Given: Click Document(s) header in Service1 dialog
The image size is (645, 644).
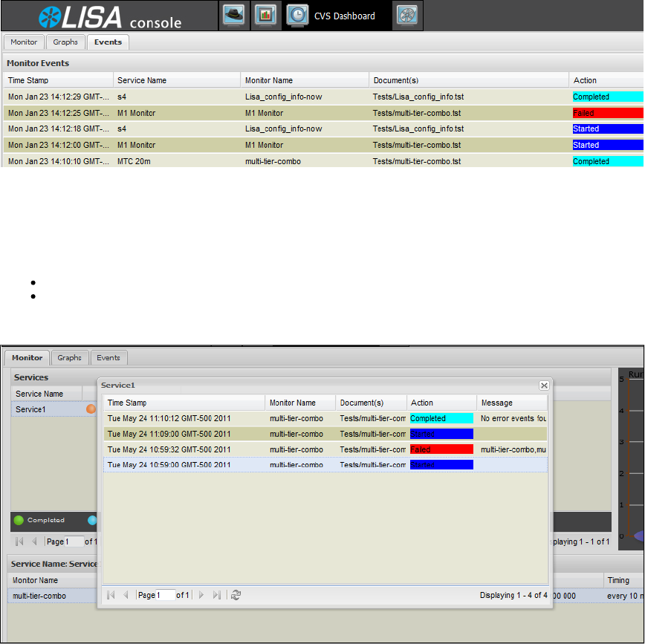Looking at the screenshot, I should click(371, 403).
